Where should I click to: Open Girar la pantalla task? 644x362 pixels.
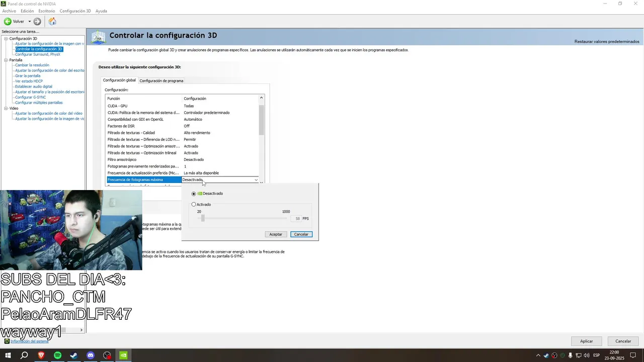[28, 76]
